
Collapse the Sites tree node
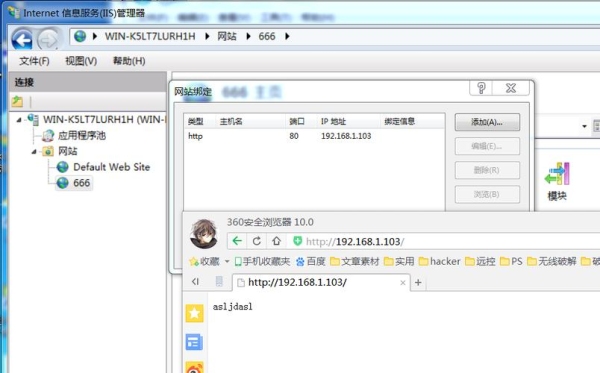pos(34,152)
